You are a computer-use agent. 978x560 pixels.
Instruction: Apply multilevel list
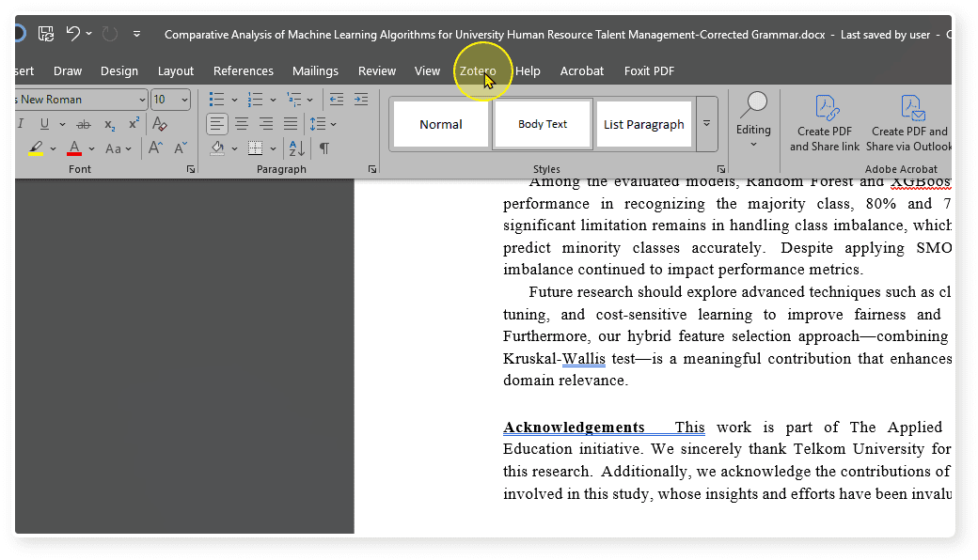(x=293, y=100)
